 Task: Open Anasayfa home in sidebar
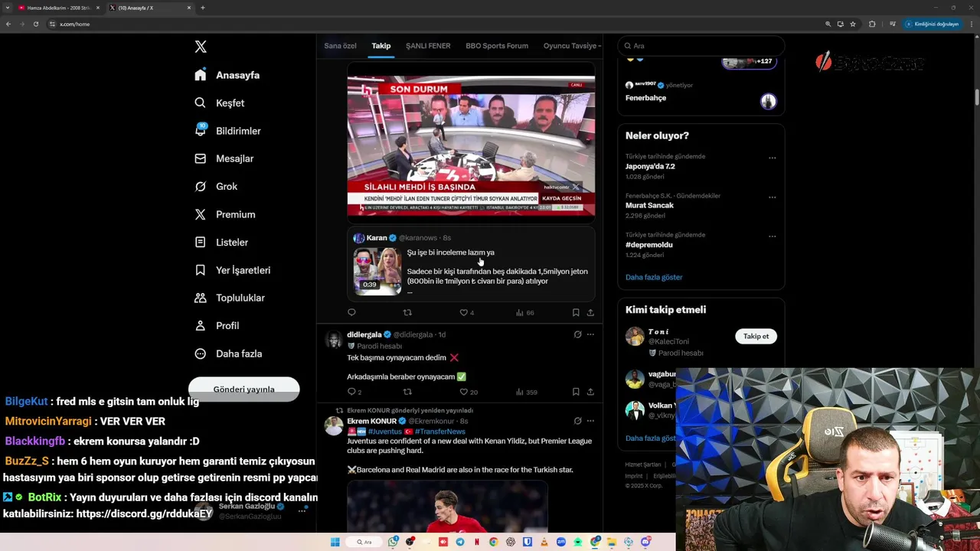tap(227, 75)
